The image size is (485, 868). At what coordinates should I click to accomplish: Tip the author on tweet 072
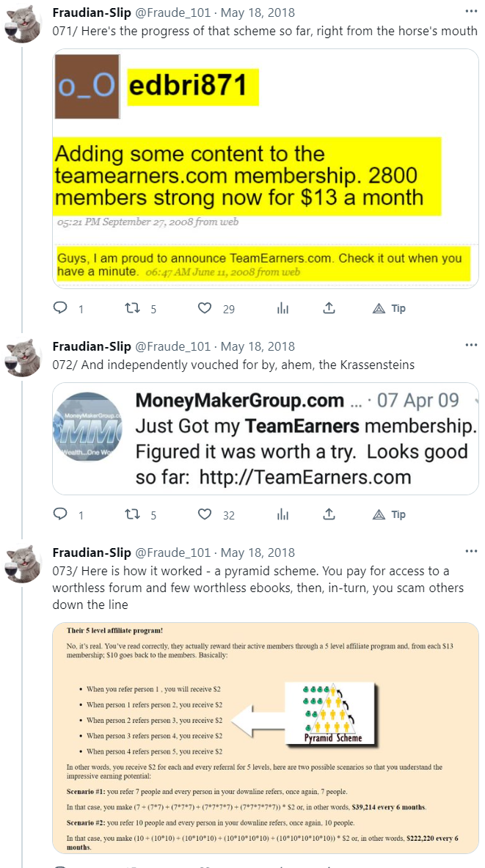tap(389, 515)
